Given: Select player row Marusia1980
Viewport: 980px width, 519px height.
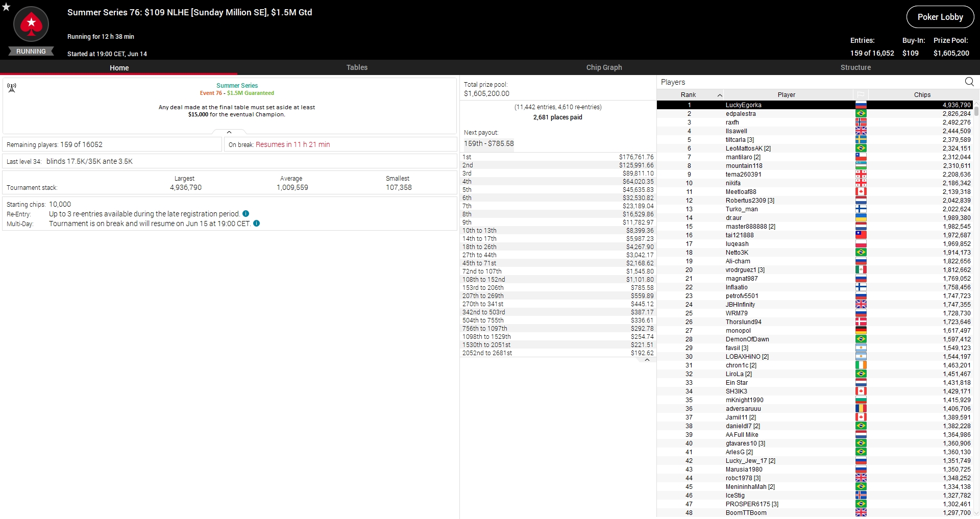Looking at the screenshot, I should pyautogui.click(x=815, y=469).
